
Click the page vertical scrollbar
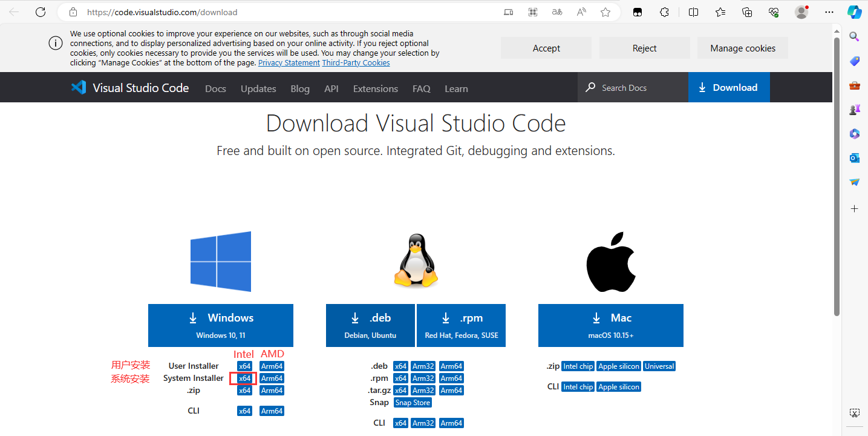837,176
